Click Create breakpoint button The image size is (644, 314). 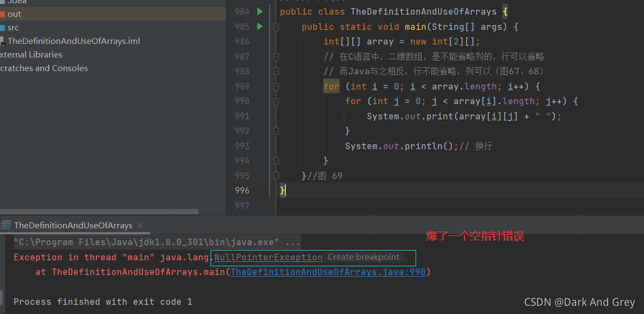[364, 258]
